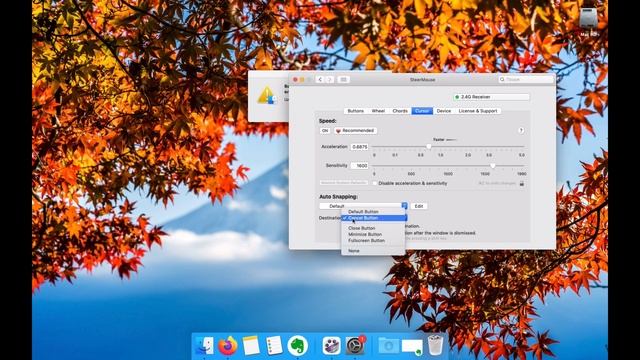Click the Sensitivity slider thumb

tap(493, 166)
